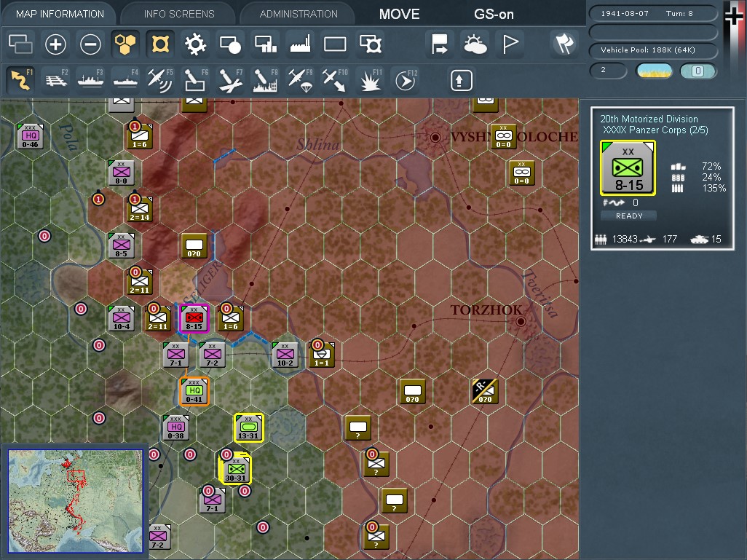This screenshot has height=560, width=747.
Task: Click the READY status button
Action: [629, 216]
